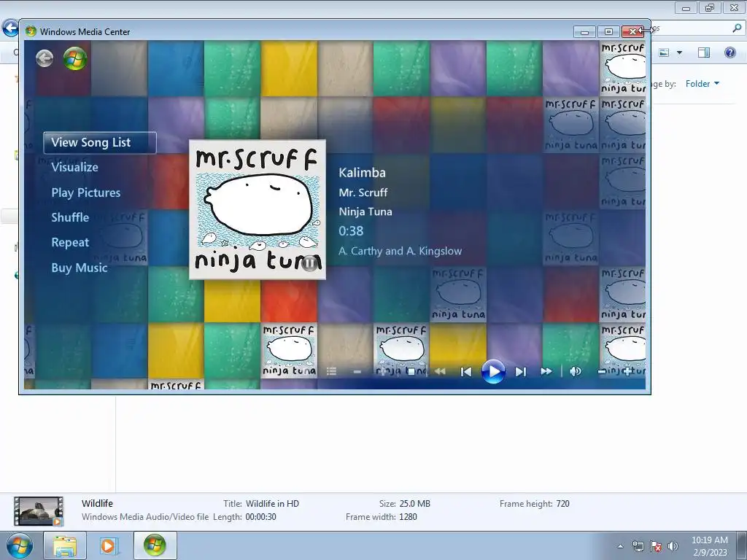Screen dimensions: 747x560
Task: Expand the views dropdown arrow in Explorer
Action: [679, 52]
